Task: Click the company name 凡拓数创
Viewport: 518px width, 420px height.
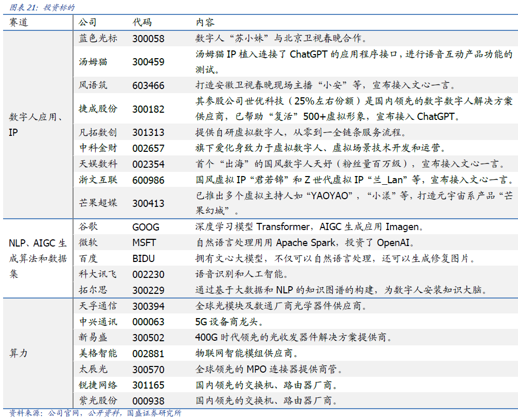Action: click(x=98, y=132)
